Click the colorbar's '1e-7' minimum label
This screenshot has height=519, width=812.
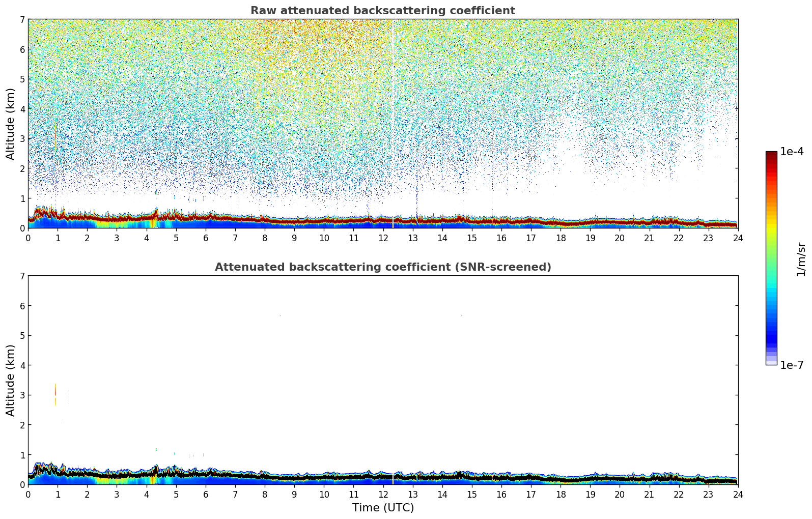click(x=792, y=365)
